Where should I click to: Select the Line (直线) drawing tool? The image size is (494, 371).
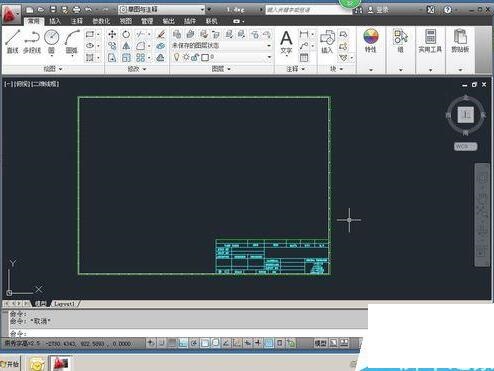[x=12, y=42]
